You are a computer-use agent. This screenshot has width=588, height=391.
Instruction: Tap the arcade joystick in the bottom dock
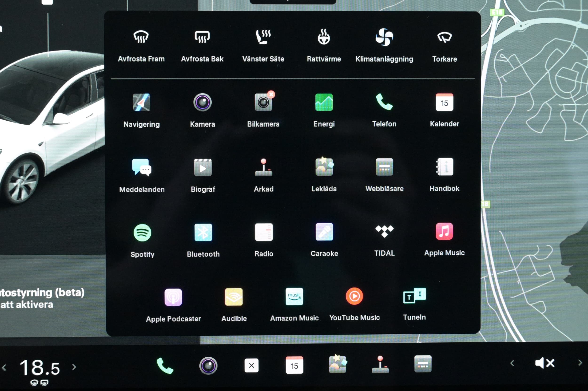pos(380,364)
